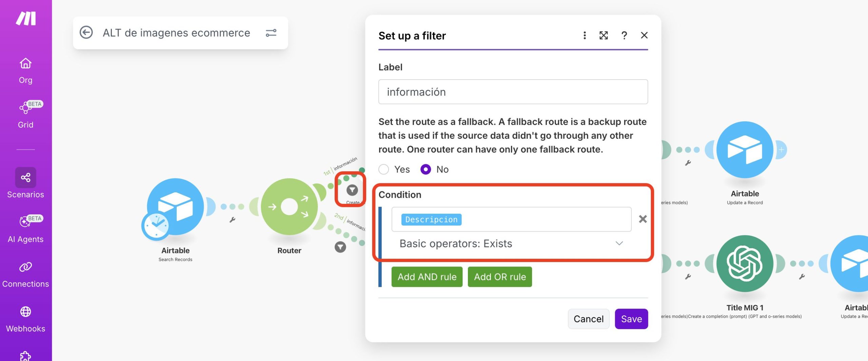Screen dimensions: 868x361
Task: Click Add OR rule button
Action: 500,277
